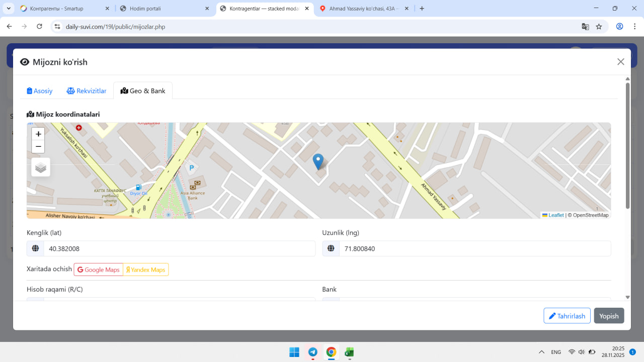Viewport: 644px width, 362px height.
Task: Click the browser reload icon
Action: pyautogui.click(x=39, y=27)
